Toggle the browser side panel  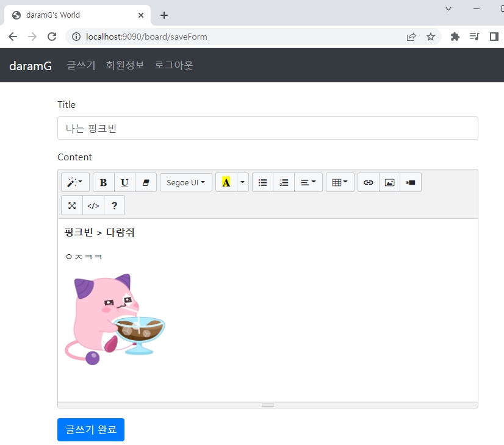pyautogui.click(x=494, y=37)
